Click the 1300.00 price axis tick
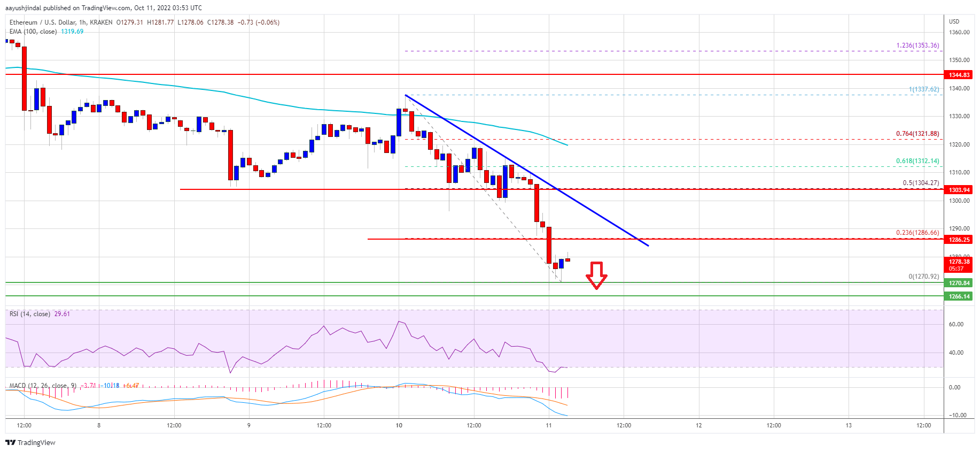 [x=959, y=201]
